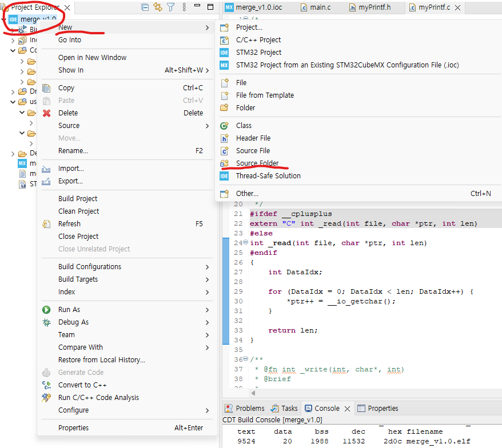Select New Project... submenu entry
Screen dimensions: 502x448
(249, 27)
